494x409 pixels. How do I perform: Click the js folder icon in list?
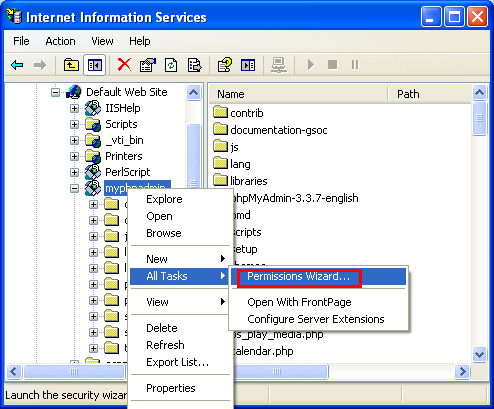tap(220, 146)
